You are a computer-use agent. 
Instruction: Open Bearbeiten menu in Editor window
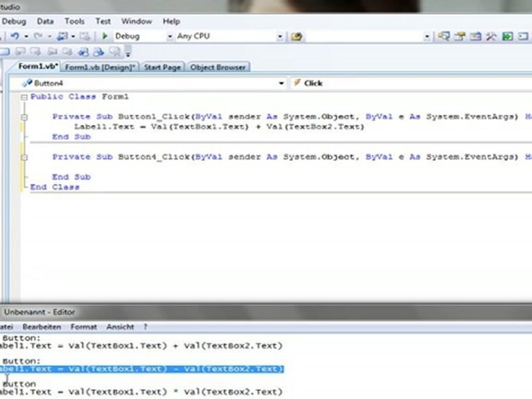pyautogui.click(x=42, y=327)
